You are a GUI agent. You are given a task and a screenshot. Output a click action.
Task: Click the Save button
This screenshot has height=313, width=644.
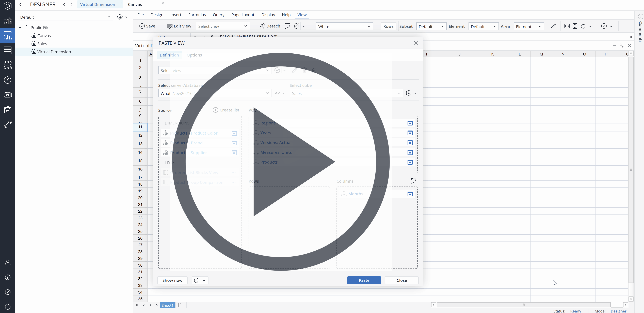147,26
